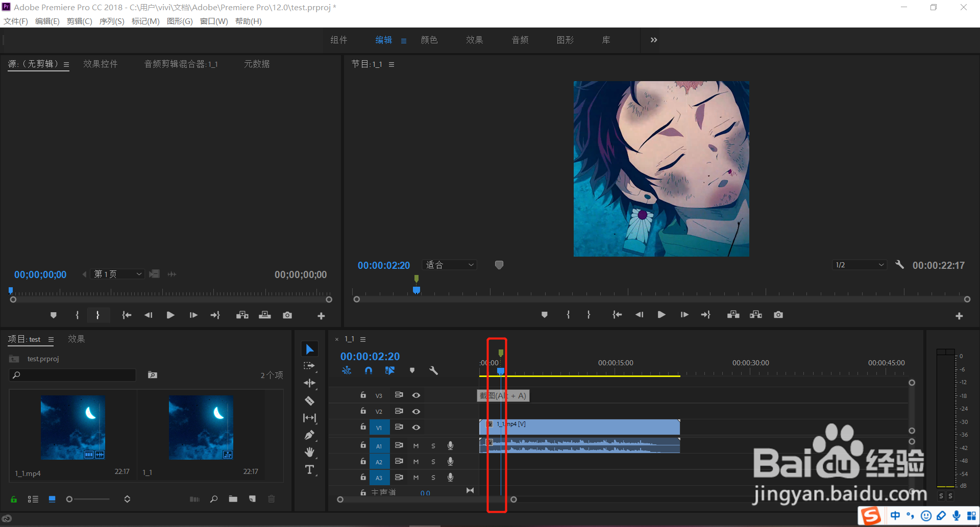Open playback resolution dropdown 1/2
The image size is (980, 527).
(x=859, y=265)
